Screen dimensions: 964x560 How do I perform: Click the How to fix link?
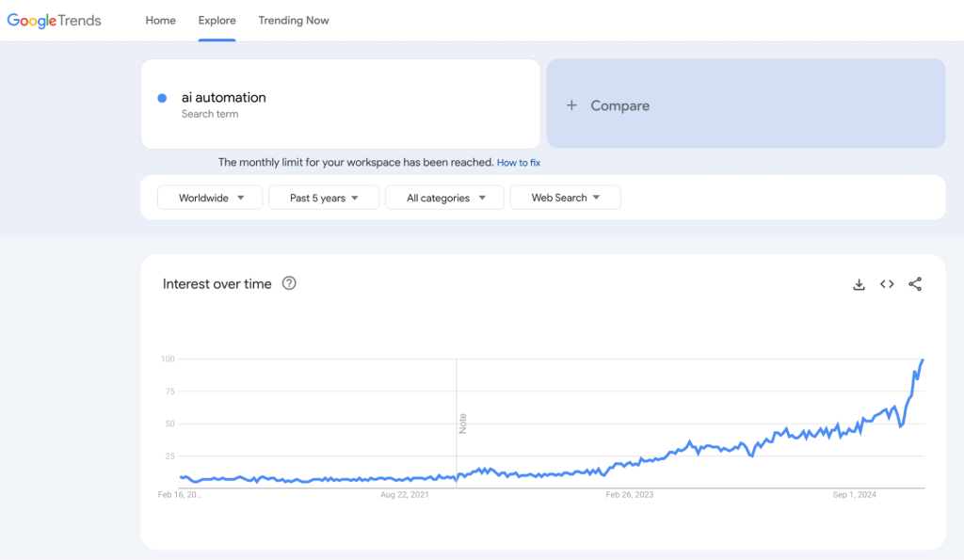pyautogui.click(x=519, y=162)
